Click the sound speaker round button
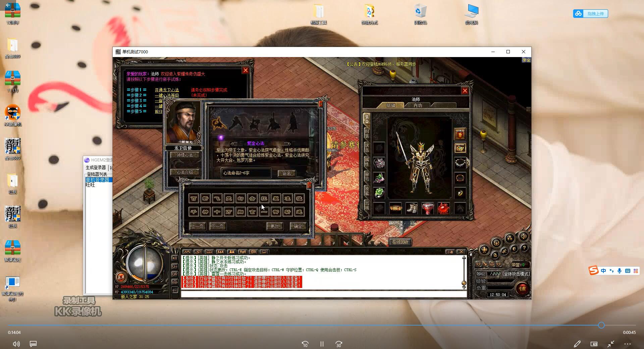Viewport: 644px width, 349px height. click(523, 236)
